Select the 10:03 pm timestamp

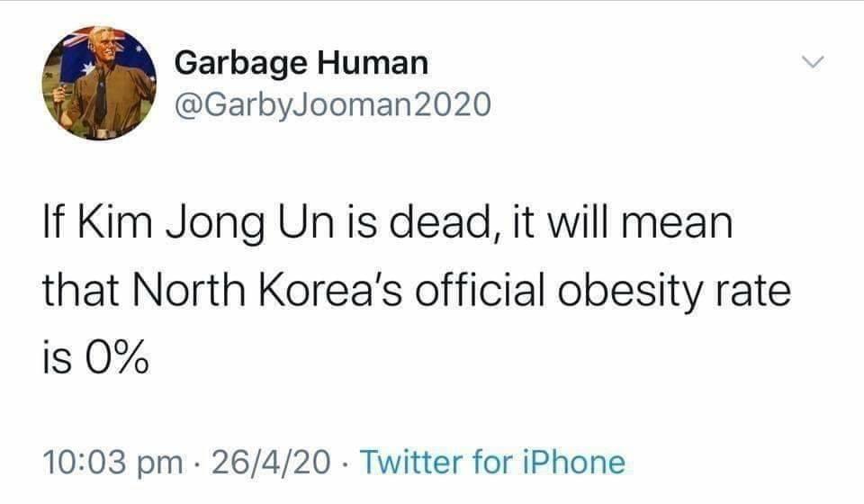point(113,462)
